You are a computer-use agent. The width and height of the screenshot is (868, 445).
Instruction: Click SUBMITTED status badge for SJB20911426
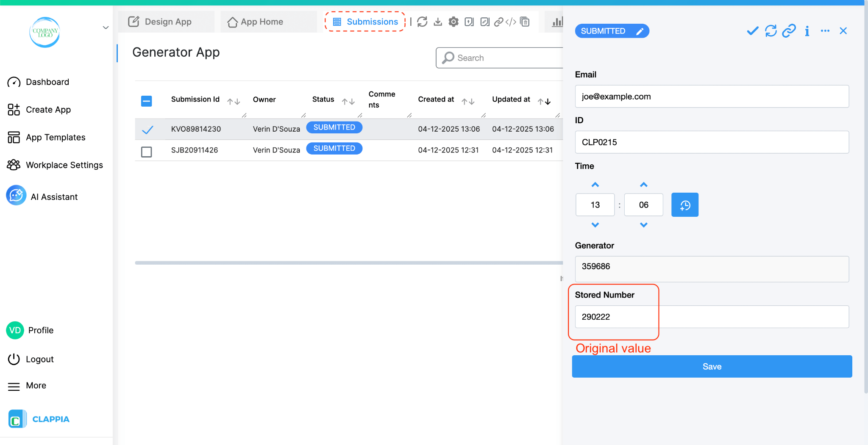(x=334, y=149)
